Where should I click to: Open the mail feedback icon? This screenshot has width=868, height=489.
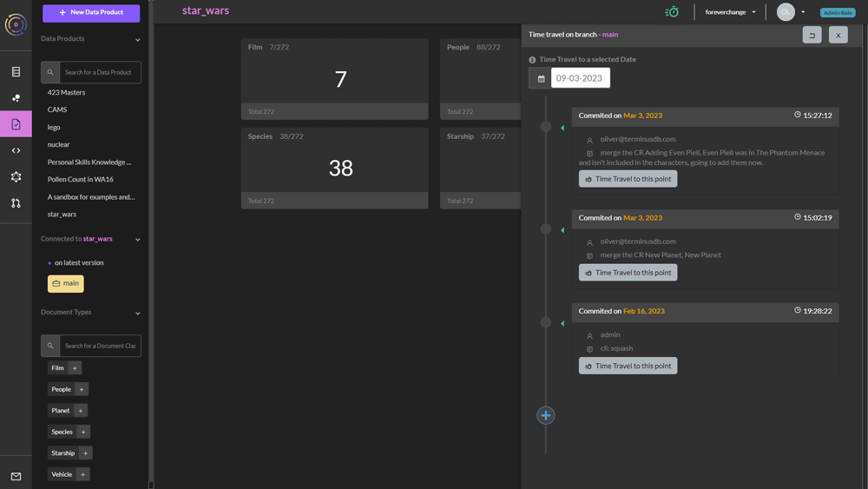16,476
